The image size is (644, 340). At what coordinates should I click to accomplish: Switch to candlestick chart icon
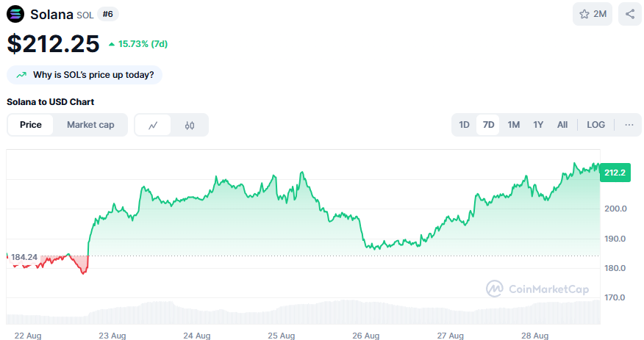click(190, 125)
